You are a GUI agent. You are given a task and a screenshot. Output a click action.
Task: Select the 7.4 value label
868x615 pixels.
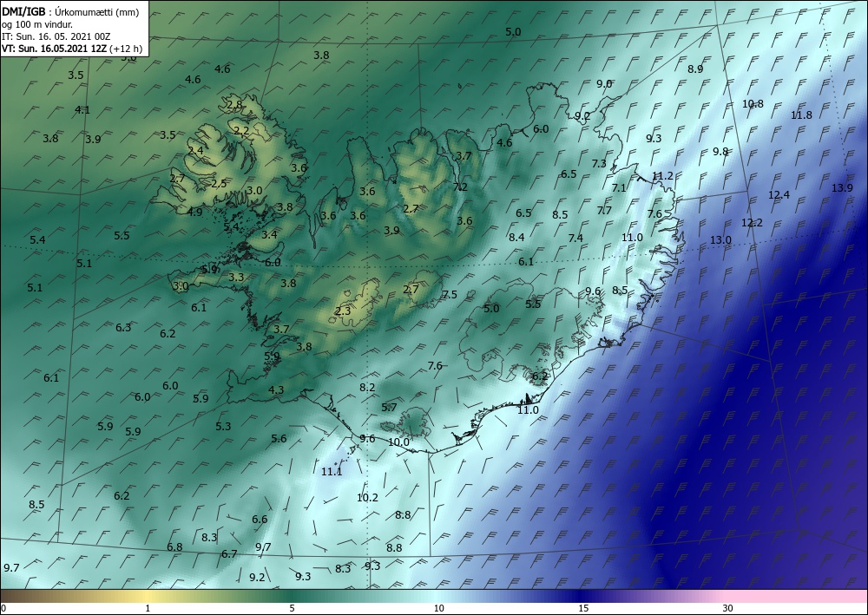(575, 238)
